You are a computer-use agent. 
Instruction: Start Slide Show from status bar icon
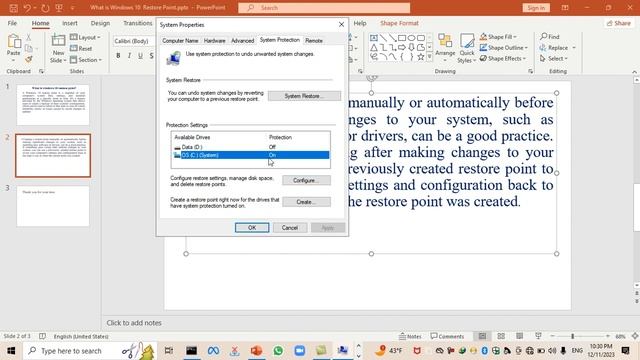538,336
